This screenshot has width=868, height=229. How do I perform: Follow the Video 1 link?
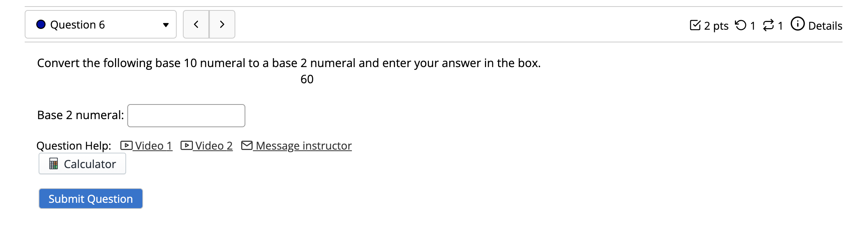(154, 146)
